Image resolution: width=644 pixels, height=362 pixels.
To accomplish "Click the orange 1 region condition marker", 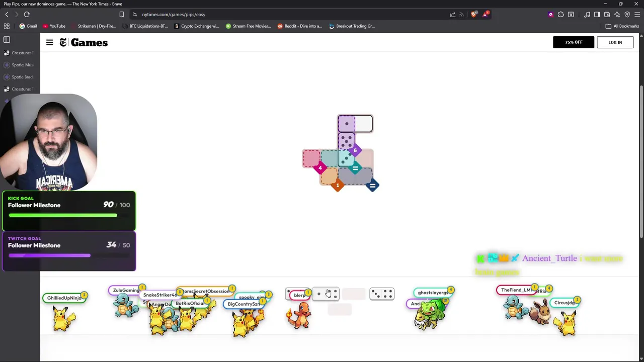I will [x=338, y=186].
